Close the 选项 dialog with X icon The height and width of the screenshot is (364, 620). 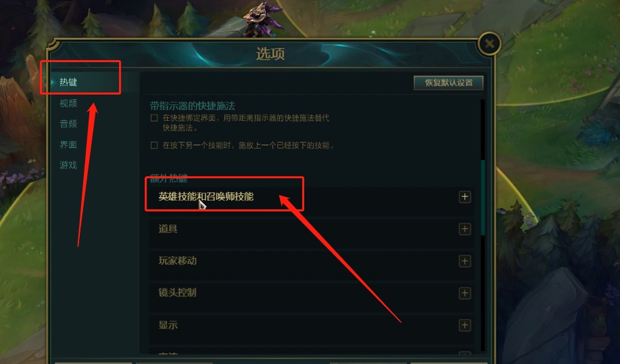pos(489,43)
